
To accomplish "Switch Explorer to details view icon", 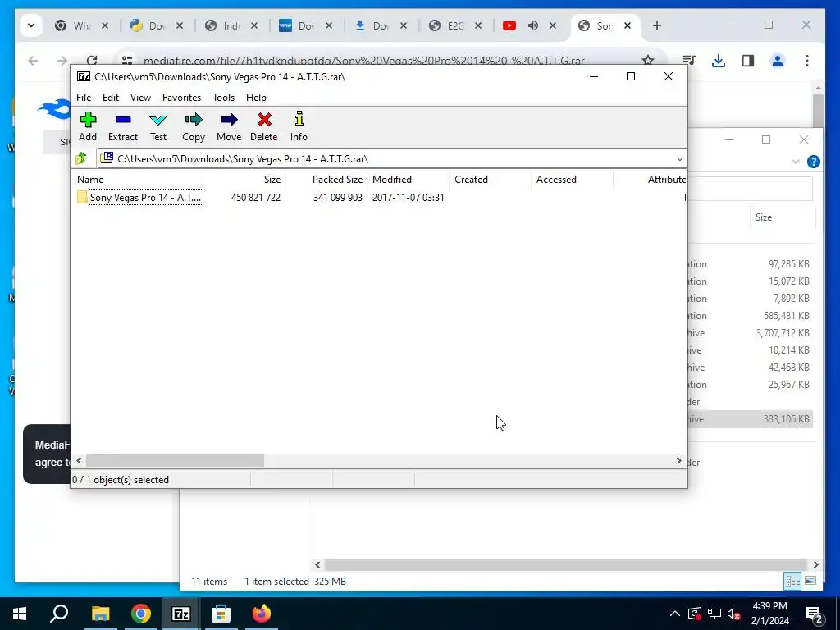I will click(793, 581).
